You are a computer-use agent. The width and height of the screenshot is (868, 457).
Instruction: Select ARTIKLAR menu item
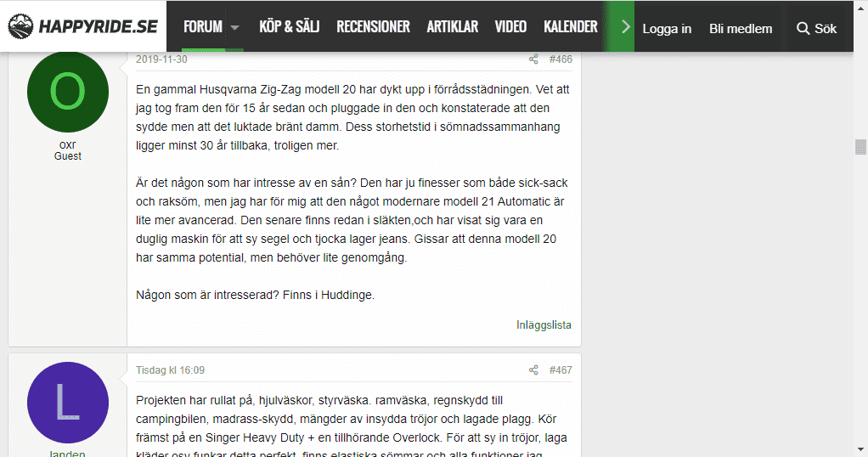click(x=453, y=26)
